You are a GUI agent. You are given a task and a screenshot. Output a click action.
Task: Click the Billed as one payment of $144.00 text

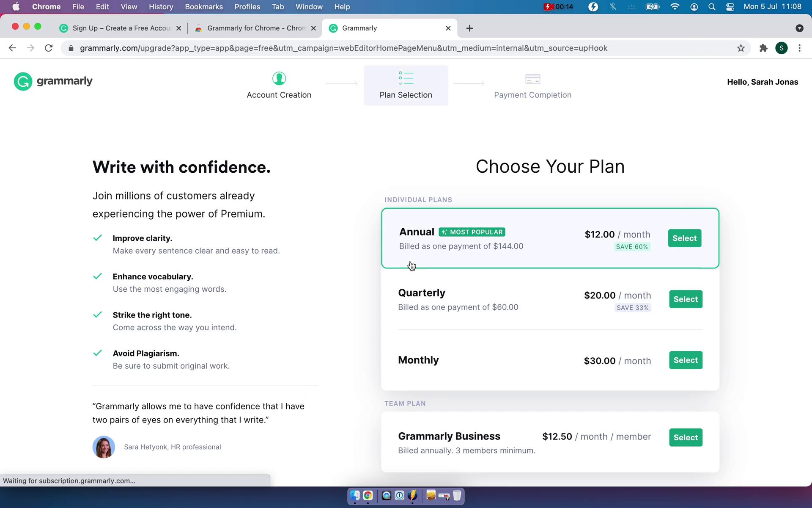461,246
